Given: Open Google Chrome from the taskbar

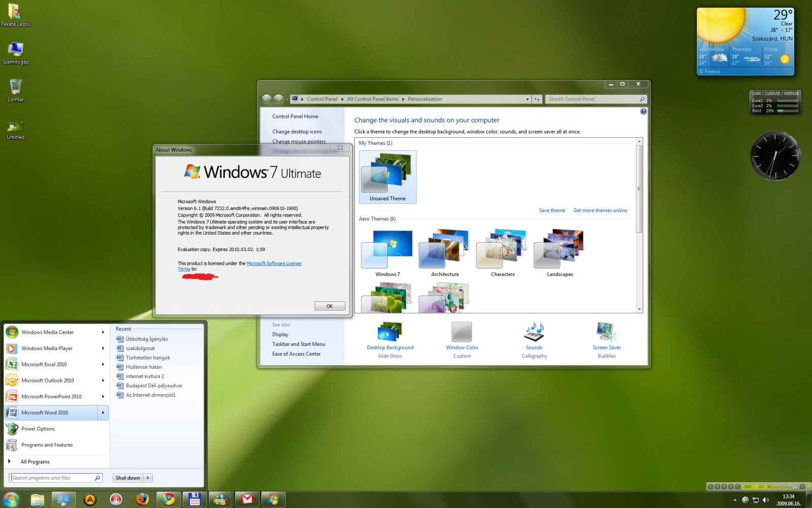Looking at the screenshot, I should click(x=169, y=500).
